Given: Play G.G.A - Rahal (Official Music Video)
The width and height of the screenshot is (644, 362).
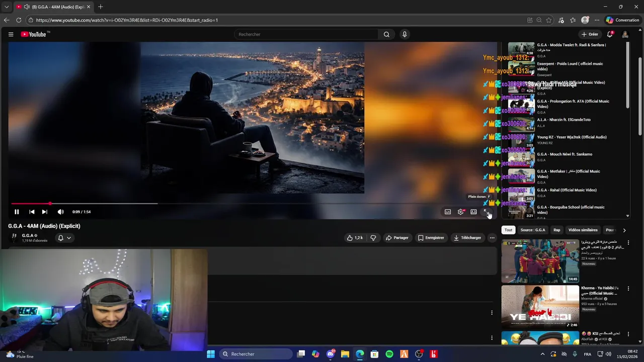Looking at the screenshot, I should pyautogui.click(x=566, y=194).
